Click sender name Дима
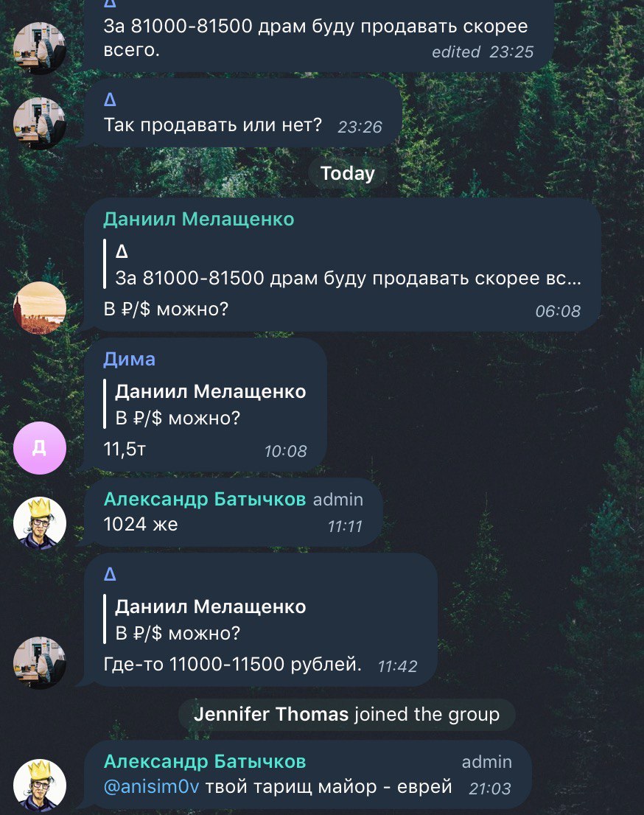This screenshot has width=644, height=815. coord(129,359)
